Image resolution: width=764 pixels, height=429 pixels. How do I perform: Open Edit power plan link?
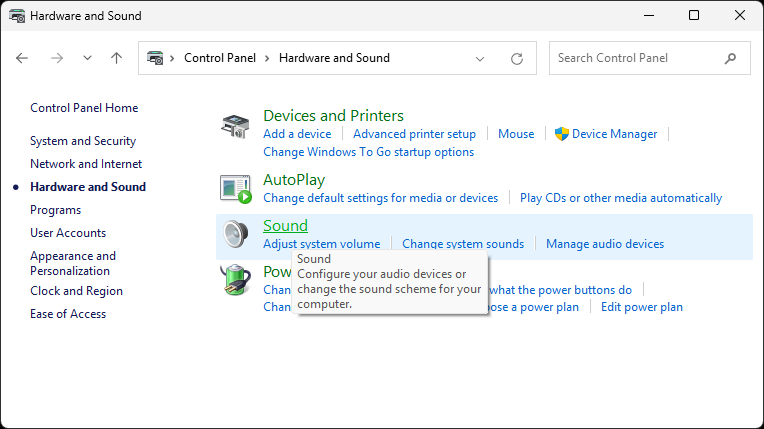click(642, 307)
